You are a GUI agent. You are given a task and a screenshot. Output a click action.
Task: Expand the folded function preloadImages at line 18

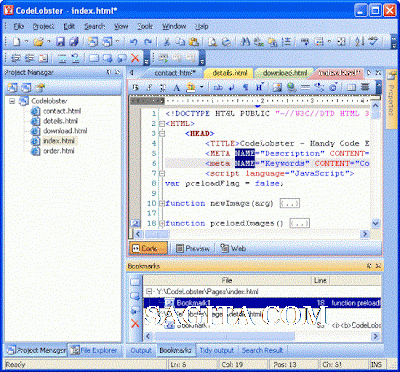(162, 223)
